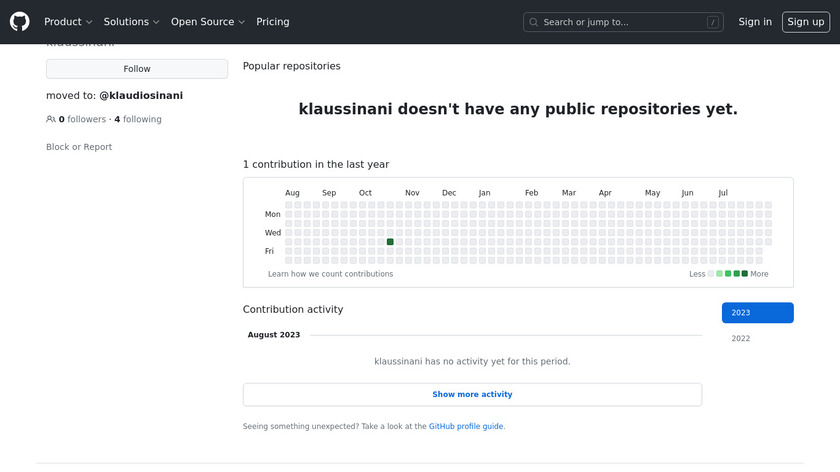Screen dimensions: 840x472
Task: Click Block or Report link
Action: point(79,147)
